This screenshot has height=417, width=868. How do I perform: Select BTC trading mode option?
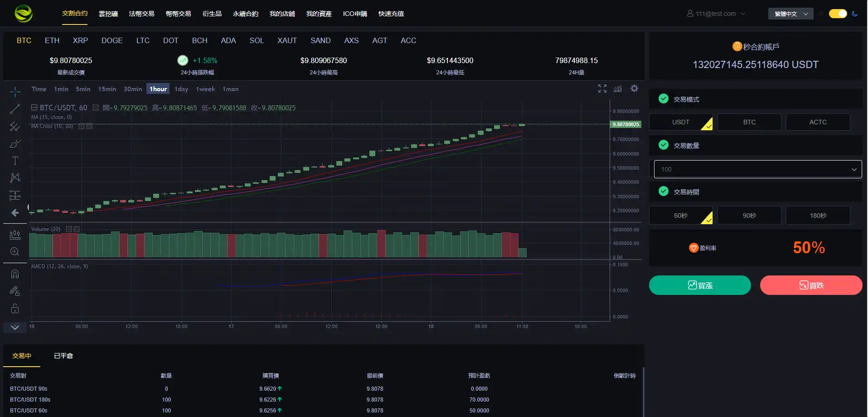tap(749, 122)
